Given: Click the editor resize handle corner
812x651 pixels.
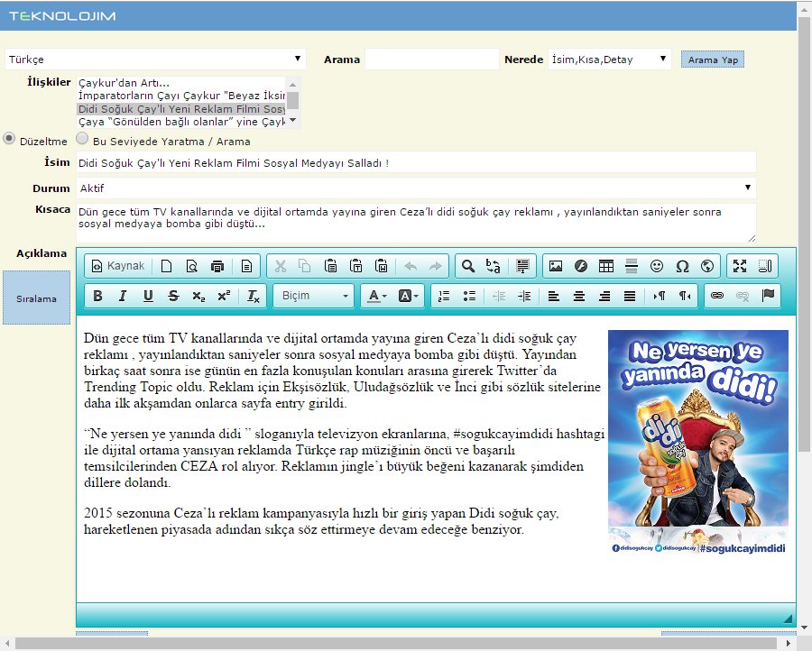Looking at the screenshot, I should coord(788,618).
